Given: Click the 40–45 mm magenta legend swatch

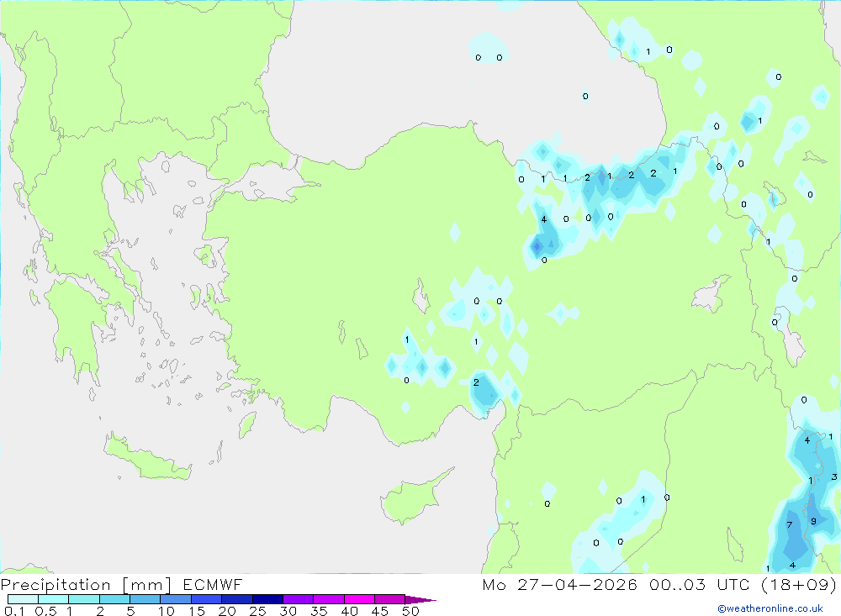Looking at the screenshot, I should pos(359,599).
